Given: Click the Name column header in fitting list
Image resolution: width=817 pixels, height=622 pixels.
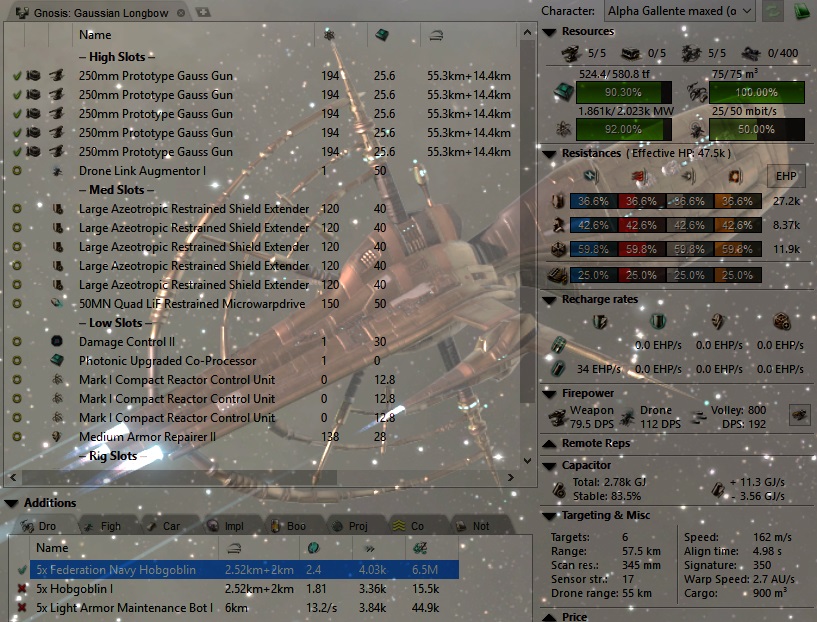Looking at the screenshot, I should click(95, 35).
